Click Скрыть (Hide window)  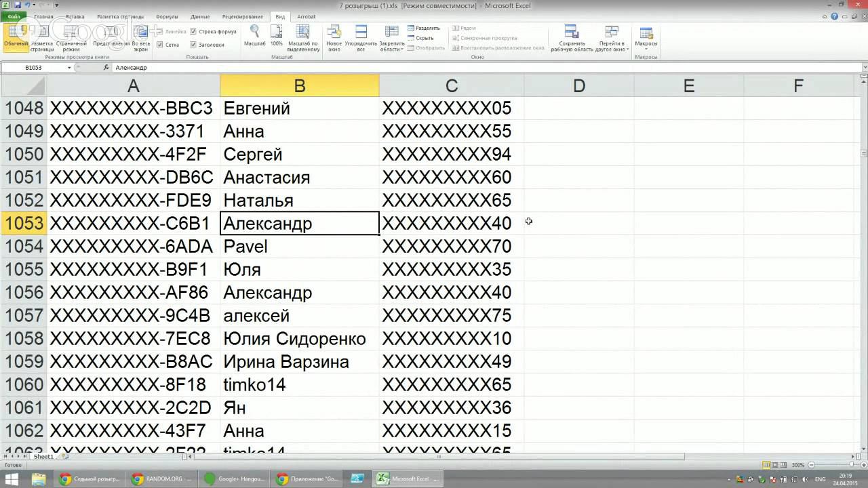coord(421,38)
